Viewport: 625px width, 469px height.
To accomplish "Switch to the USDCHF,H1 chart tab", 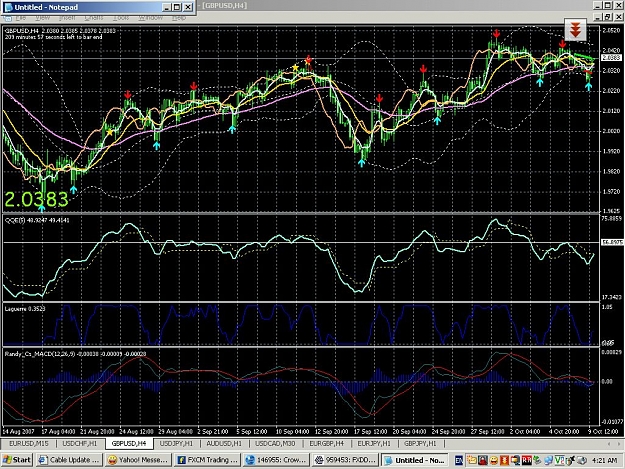I will [80, 443].
